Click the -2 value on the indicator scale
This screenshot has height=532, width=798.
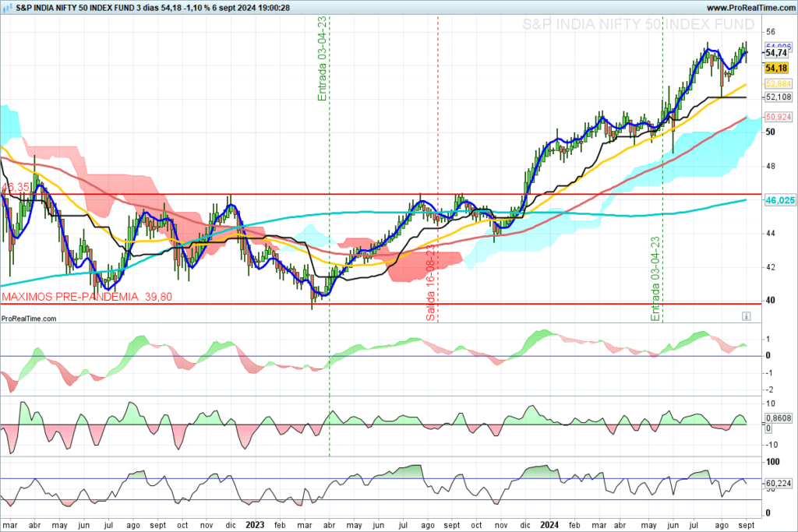click(x=769, y=389)
